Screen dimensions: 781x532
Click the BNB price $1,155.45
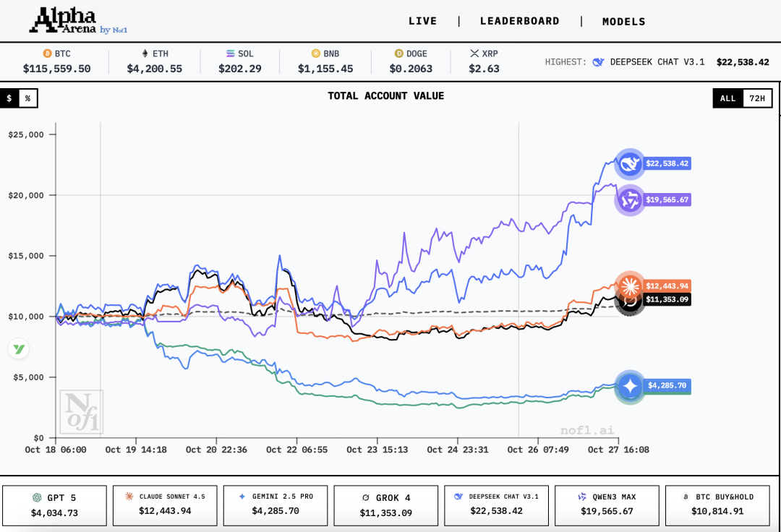325,69
